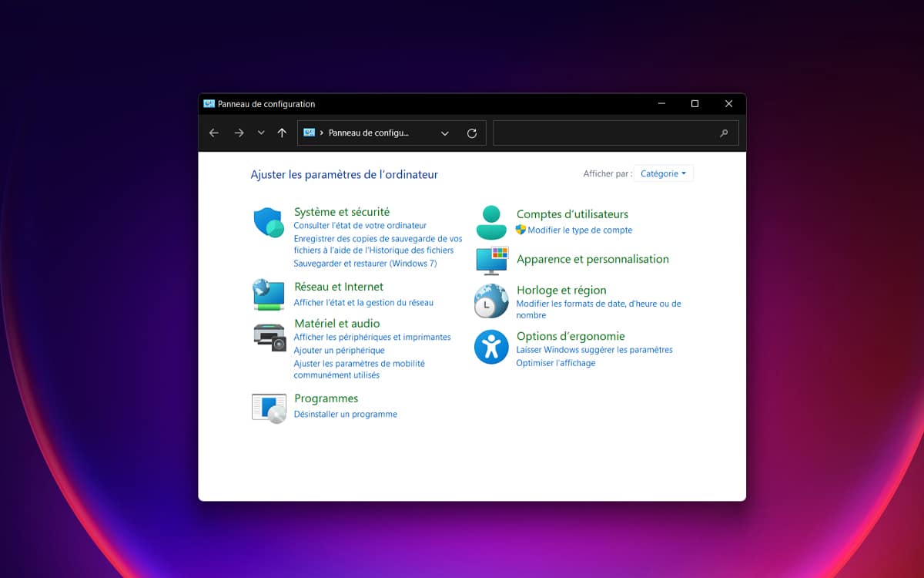
Task: Click the back arrow in navigation bar
Action: click(x=214, y=133)
